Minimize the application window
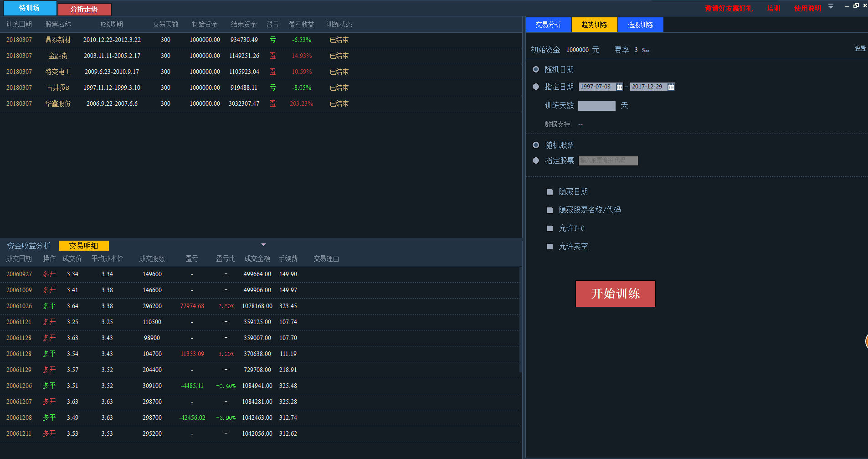The height and width of the screenshot is (459, 868). coord(847,6)
